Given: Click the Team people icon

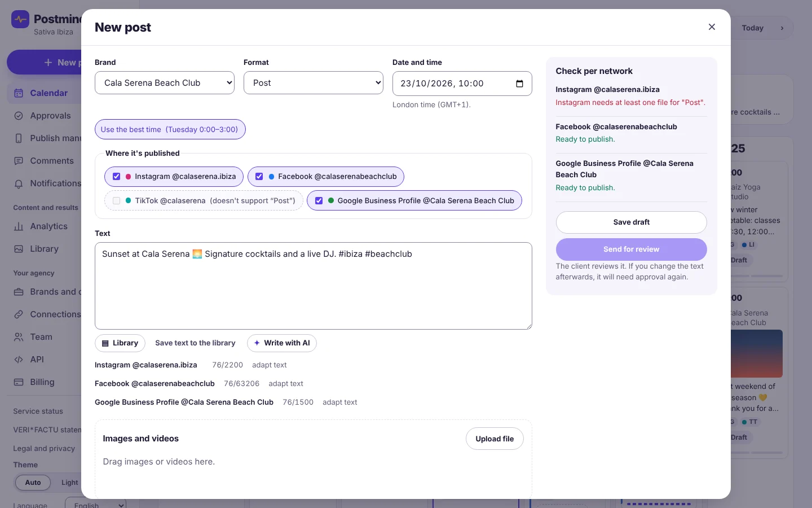Looking at the screenshot, I should coord(19,337).
